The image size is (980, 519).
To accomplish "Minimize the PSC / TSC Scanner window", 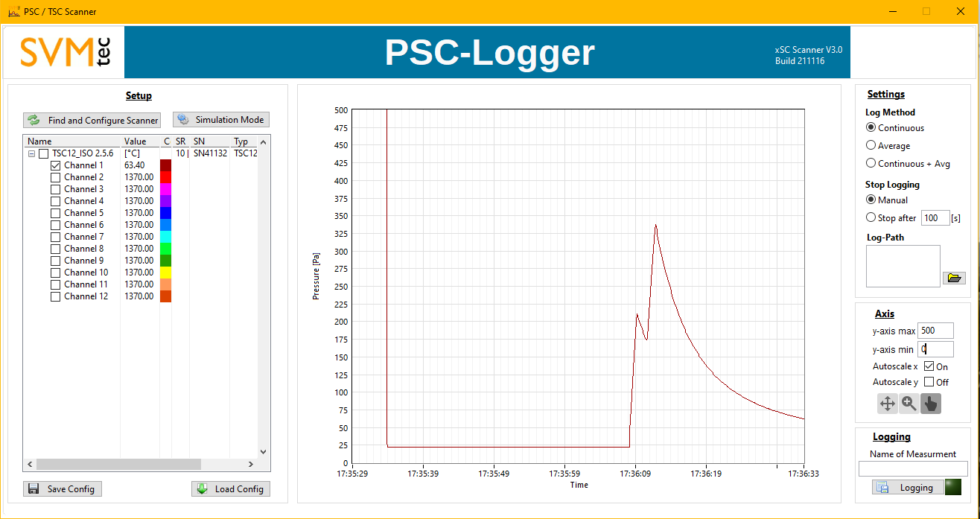I will (893, 11).
